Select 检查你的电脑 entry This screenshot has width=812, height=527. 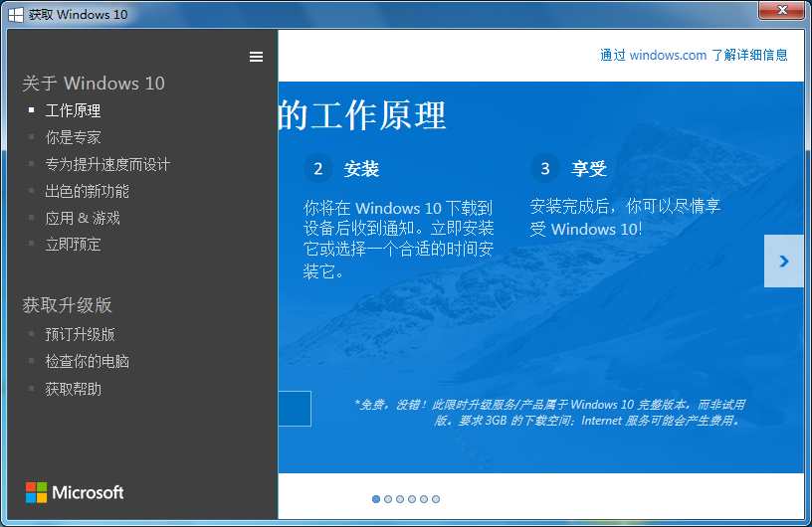pyautogui.click(x=87, y=361)
